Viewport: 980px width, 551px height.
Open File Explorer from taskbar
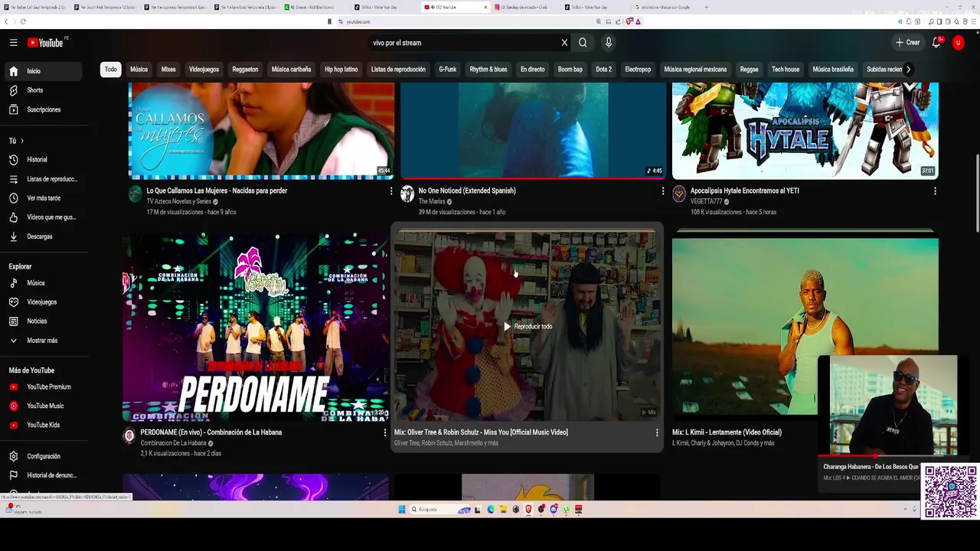click(x=503, y=510)
